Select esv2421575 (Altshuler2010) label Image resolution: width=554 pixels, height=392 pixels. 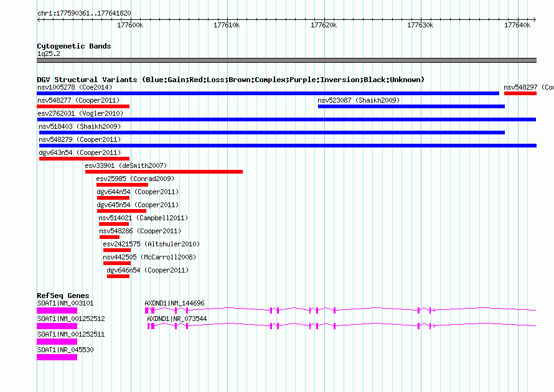click(x=151, y=244)
